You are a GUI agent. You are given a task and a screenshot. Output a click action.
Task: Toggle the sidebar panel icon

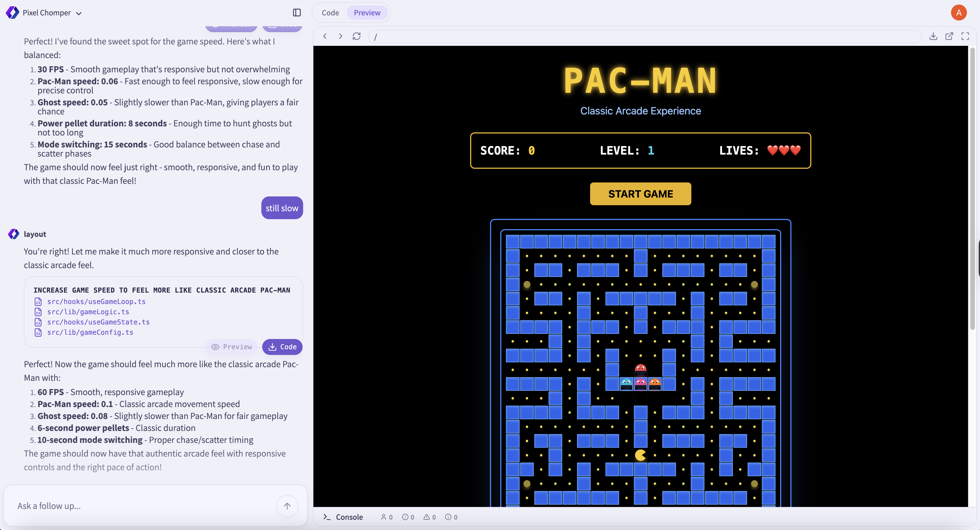pos(297,13)
